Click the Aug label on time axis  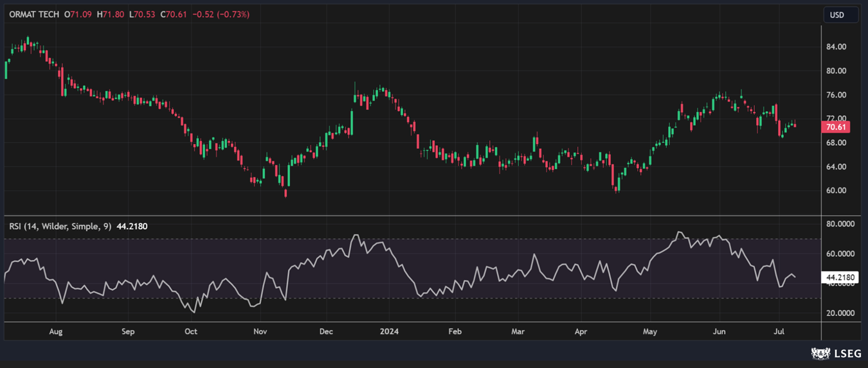[56, 332]
